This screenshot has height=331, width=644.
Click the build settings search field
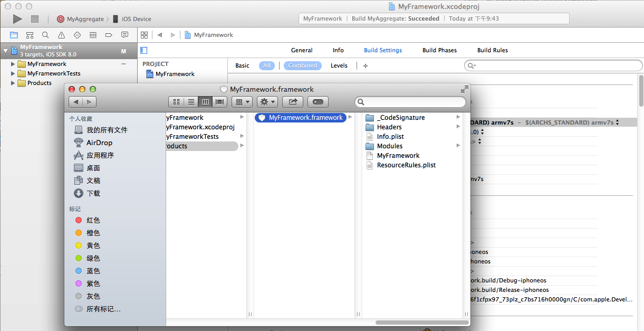point(553,65)
